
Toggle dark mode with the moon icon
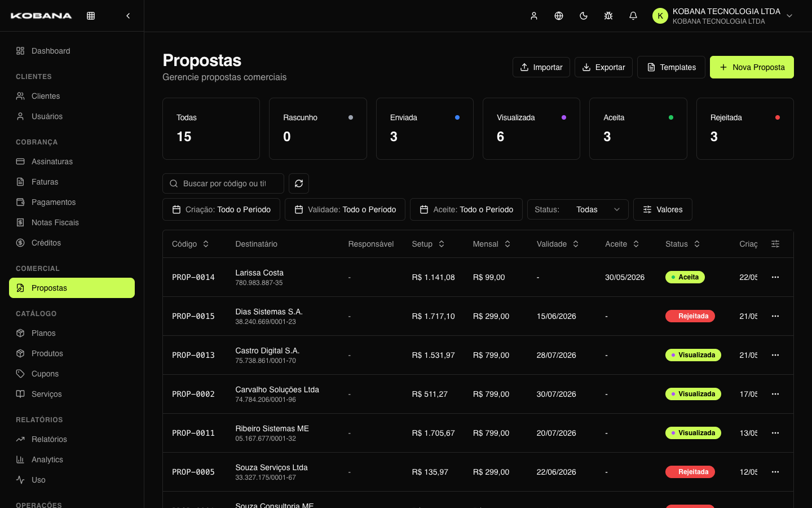(584, 16)
